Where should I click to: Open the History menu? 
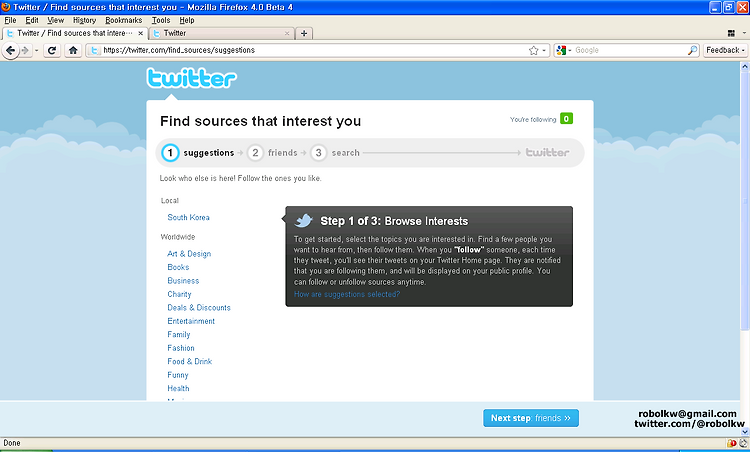tap(85, 20)
